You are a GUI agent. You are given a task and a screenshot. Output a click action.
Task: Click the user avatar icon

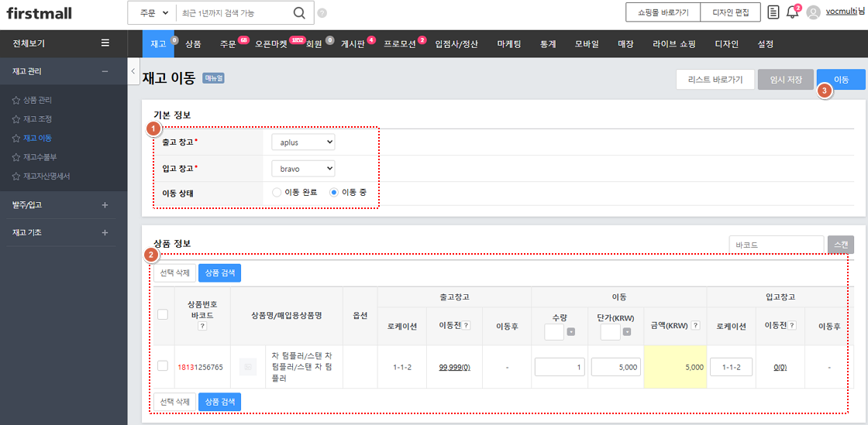pos(813,12)
